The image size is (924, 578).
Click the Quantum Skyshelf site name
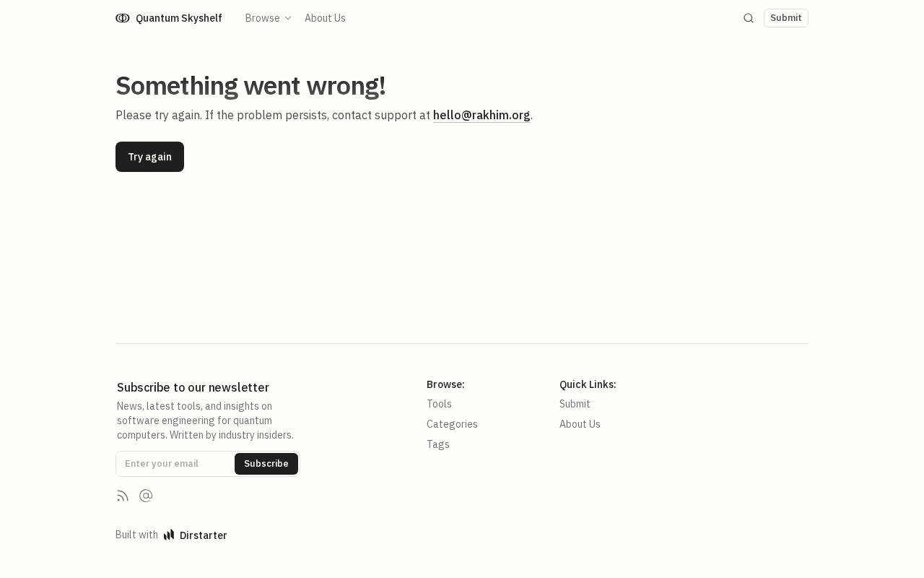[178, 18]
